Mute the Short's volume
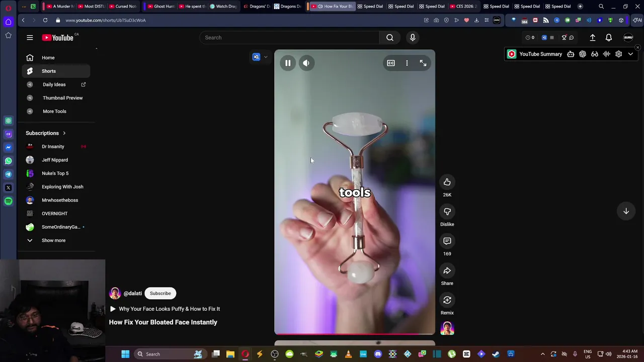 coord(306,63)
